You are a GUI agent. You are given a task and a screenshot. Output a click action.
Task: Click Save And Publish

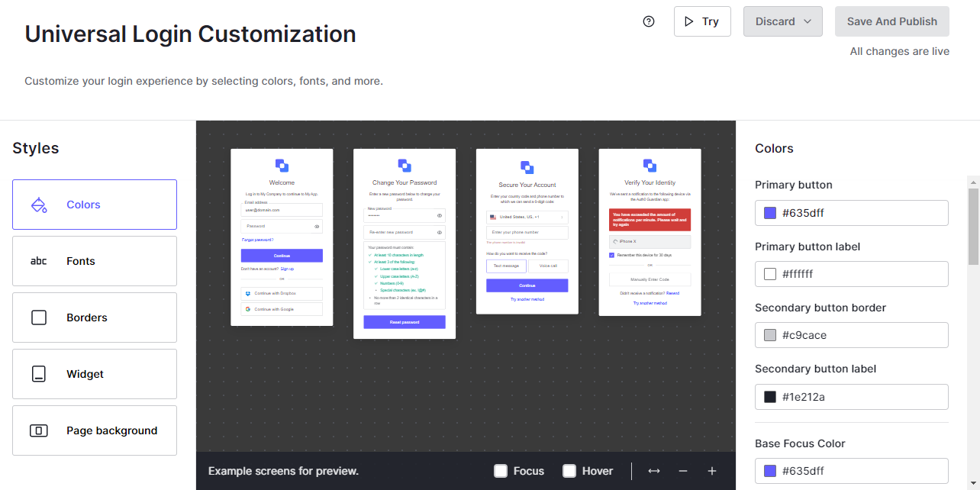pos(891,21)
